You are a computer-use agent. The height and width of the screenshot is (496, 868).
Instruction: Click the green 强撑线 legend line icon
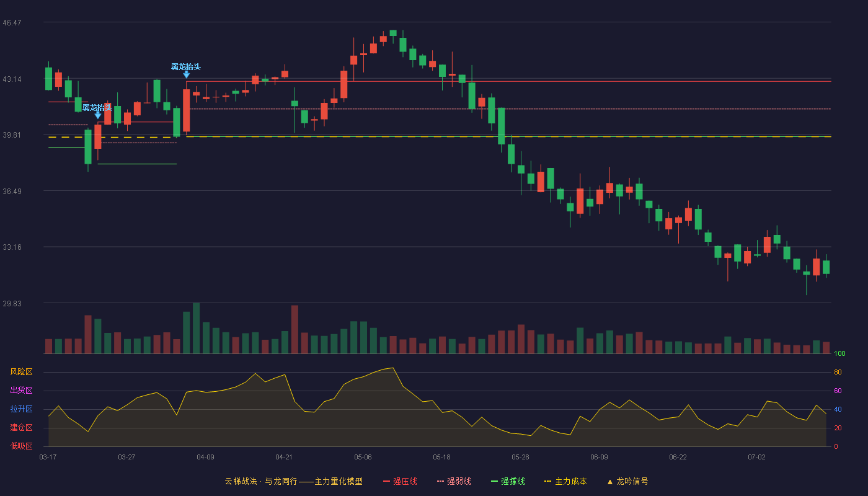[494, 481]
